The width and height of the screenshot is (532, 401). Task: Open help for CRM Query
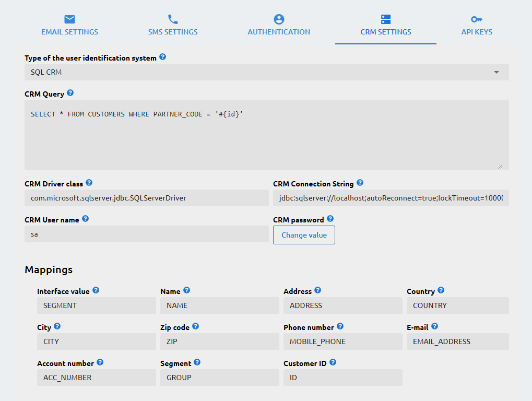point(69,93)
